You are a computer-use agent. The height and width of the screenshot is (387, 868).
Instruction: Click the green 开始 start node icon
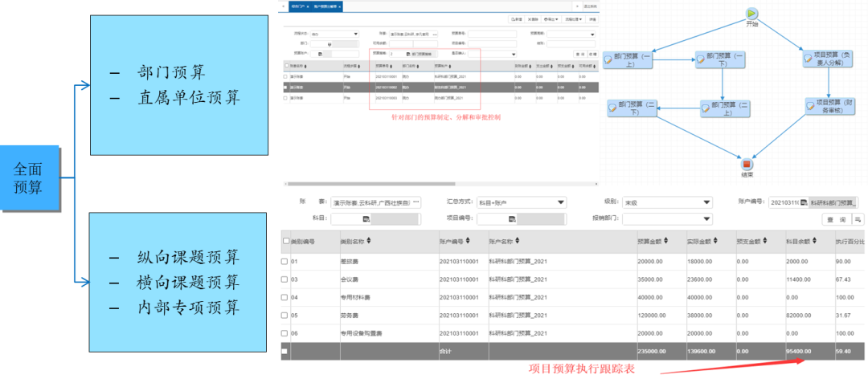click(x=751, y=14)
